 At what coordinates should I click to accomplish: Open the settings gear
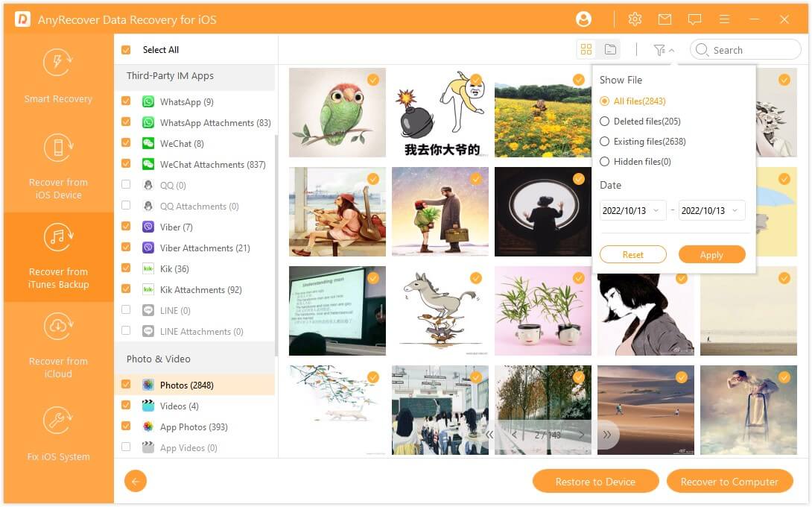tap(635, 19)
